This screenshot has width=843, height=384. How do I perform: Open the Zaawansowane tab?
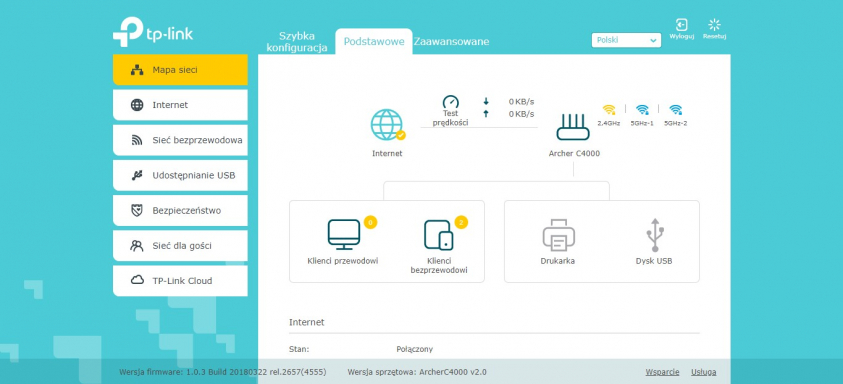[x=451, y=41]
